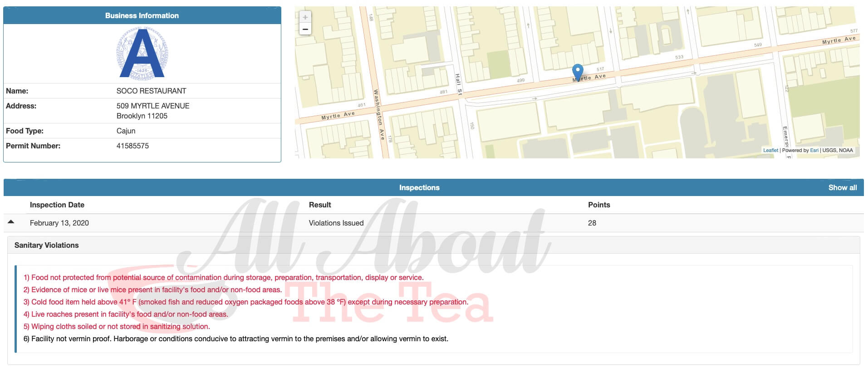Click the Inspections section header bar
Viewport: 868px width, 373px height.
[419, 187]
